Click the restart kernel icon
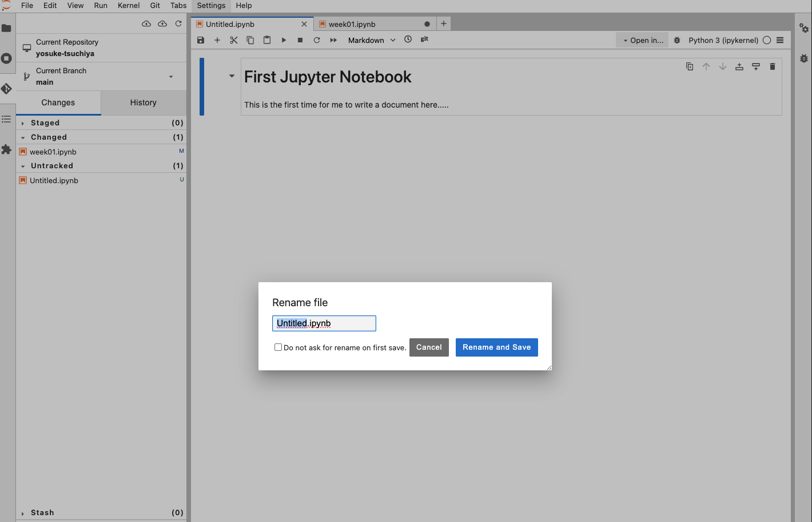Viewport: 812px width, 522px height. (x=317, y=40)
